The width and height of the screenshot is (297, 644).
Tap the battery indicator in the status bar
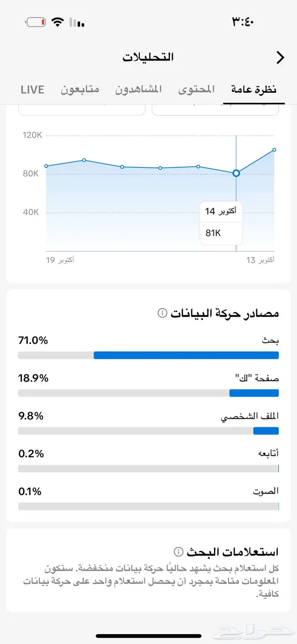coord(35,21)
